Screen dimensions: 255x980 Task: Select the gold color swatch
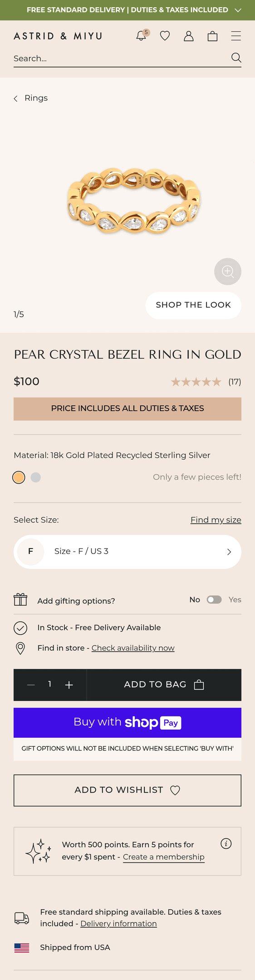(x=19, y=477)
